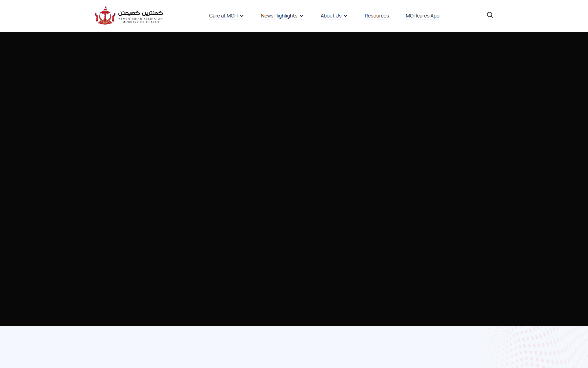Image resolution: width=588 pixels, height=368 pixels.
Task: Click the Ministry of Health logo
Action: point(129,15)
